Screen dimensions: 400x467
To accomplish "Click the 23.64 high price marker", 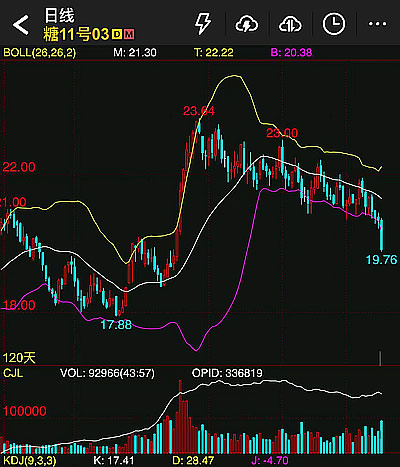I will 199,111.
